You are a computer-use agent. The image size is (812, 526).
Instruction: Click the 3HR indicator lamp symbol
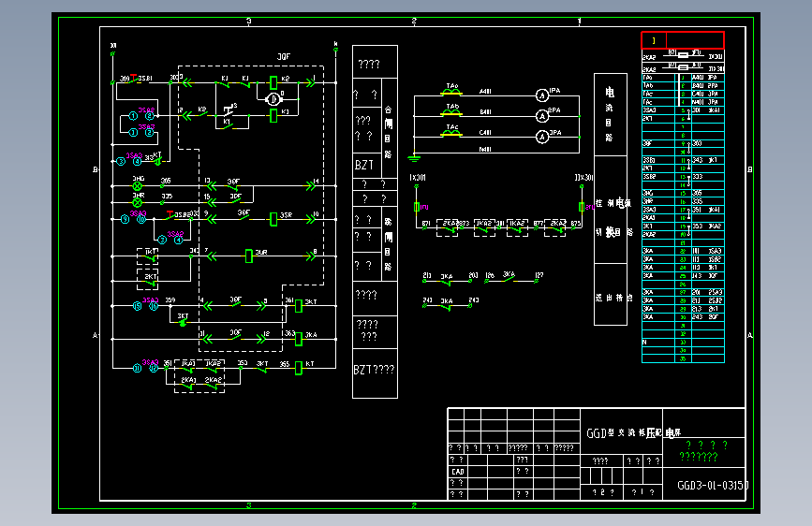(138, 202)
